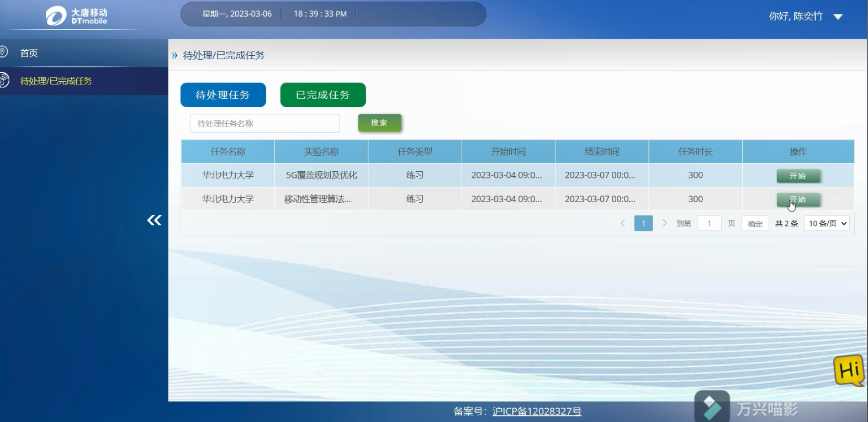The width and height of the screenshot is (868, 422).
Task: Switch to 待处理任务 tab
Action: [223, 95]
